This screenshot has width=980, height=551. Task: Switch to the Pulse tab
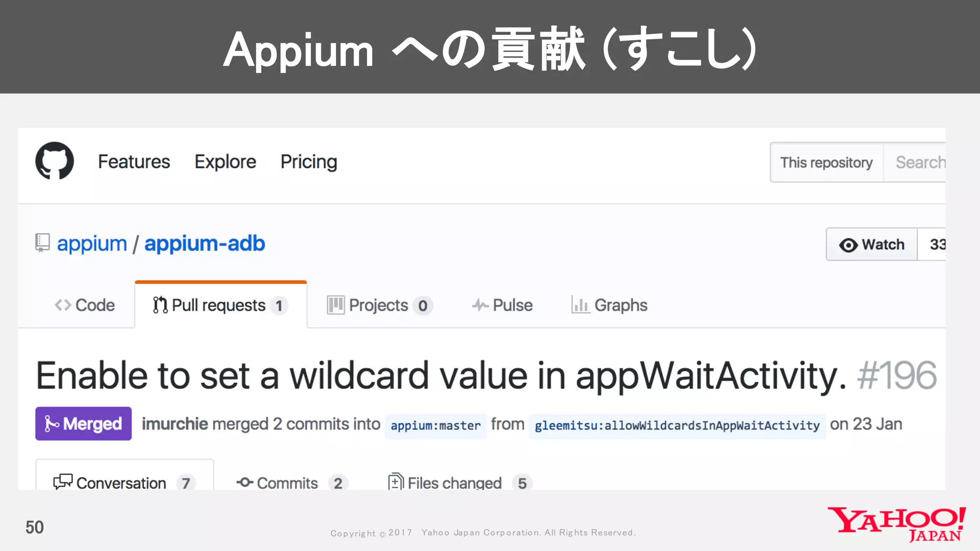[502, 305]
